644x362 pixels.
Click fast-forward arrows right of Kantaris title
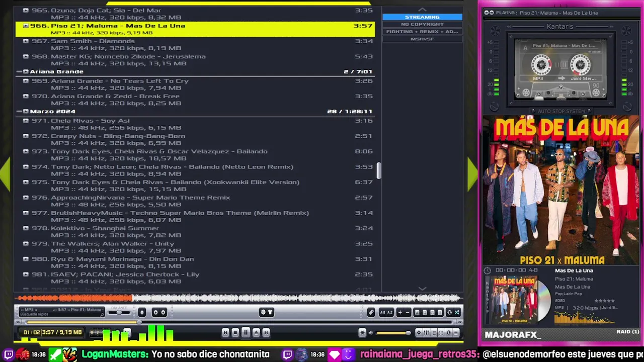611,27
